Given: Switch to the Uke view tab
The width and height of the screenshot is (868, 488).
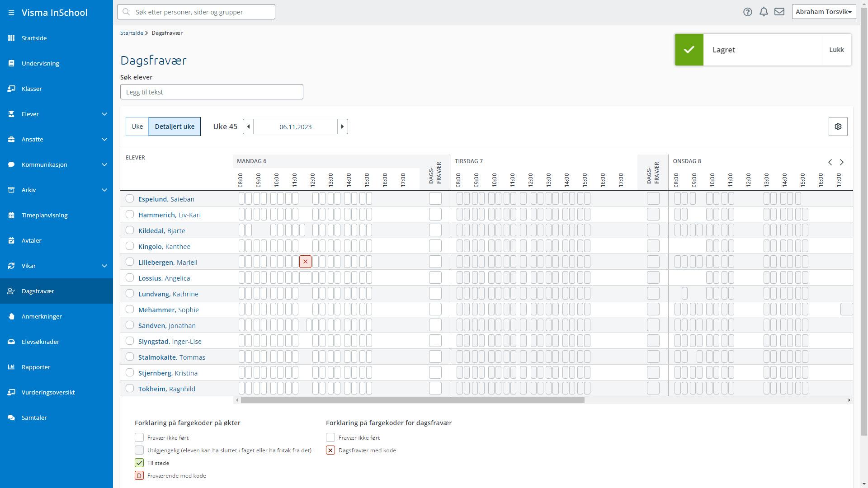Looking at the screenshot, I should (137, 127).
